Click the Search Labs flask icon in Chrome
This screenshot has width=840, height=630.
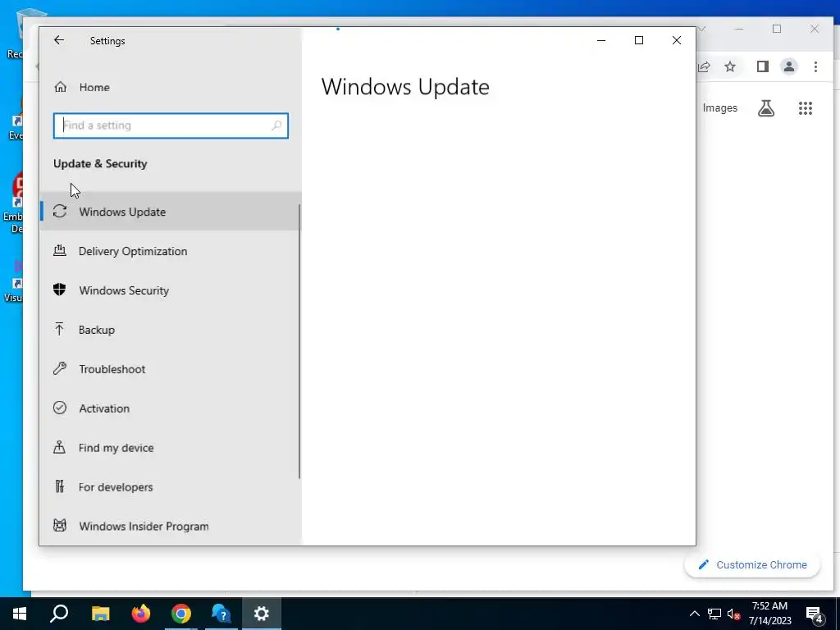766,108
